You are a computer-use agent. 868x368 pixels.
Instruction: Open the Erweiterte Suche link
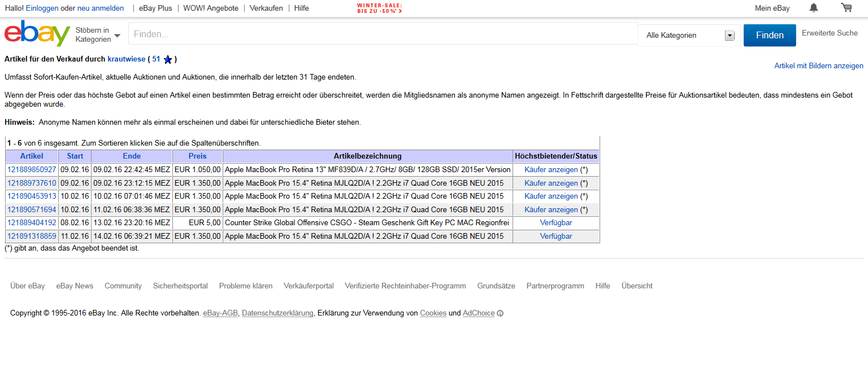[x=830, y=33]
